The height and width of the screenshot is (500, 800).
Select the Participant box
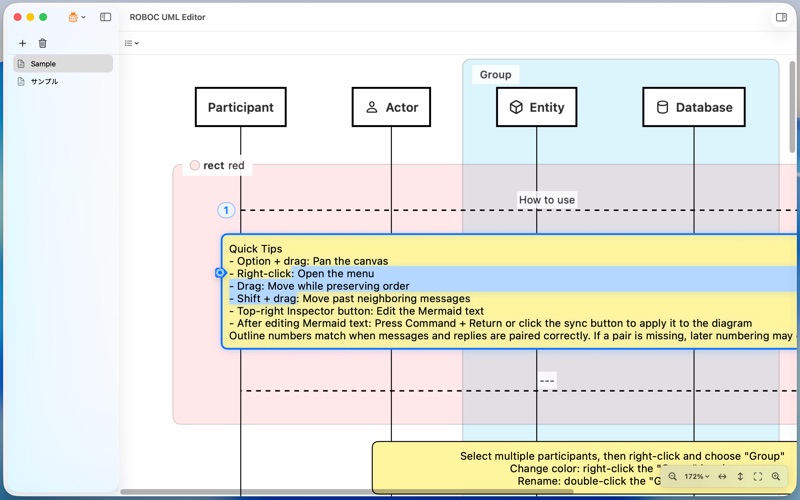click(x=240, y=107)
